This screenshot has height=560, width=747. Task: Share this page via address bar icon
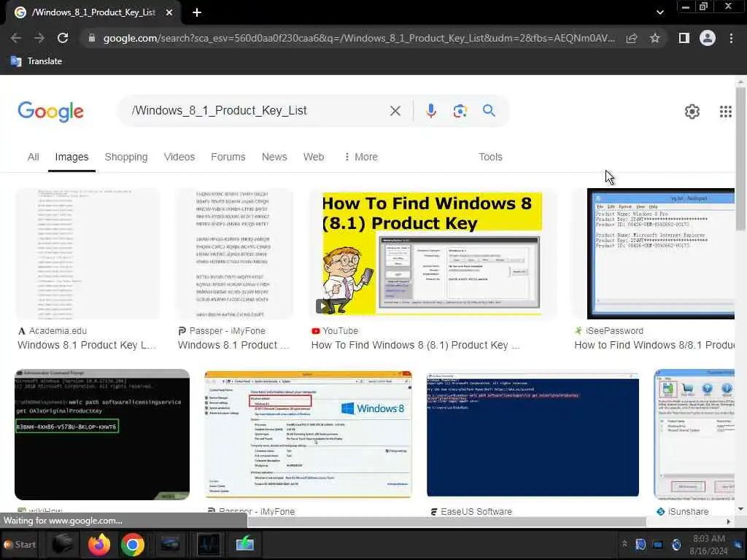click(632, 38)
